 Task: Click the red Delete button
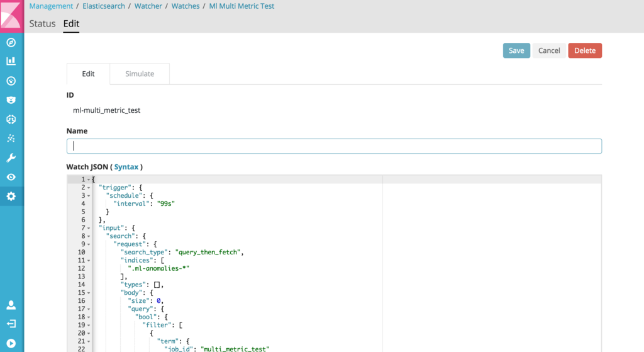pyautogui.click(x=585, y=50)
